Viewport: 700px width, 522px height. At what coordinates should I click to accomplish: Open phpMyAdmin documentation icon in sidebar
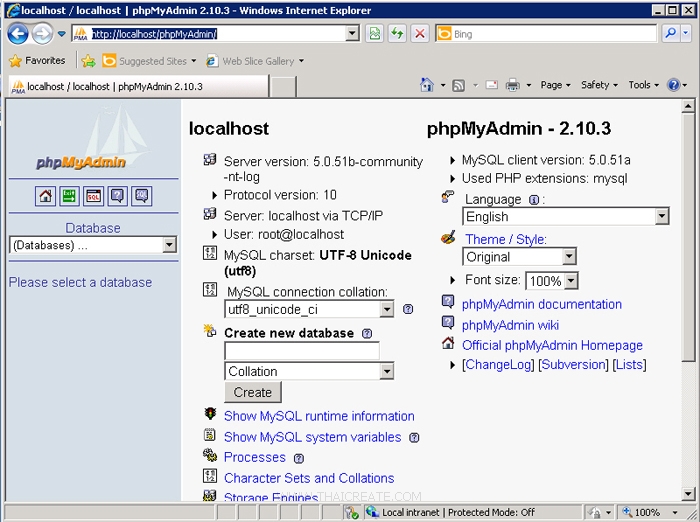coord(117,196)
